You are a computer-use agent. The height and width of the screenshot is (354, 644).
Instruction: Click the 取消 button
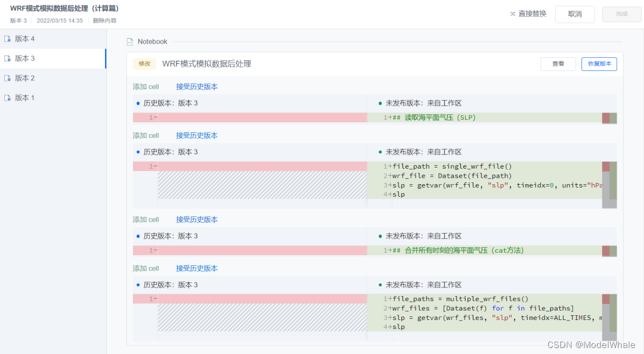575,14
